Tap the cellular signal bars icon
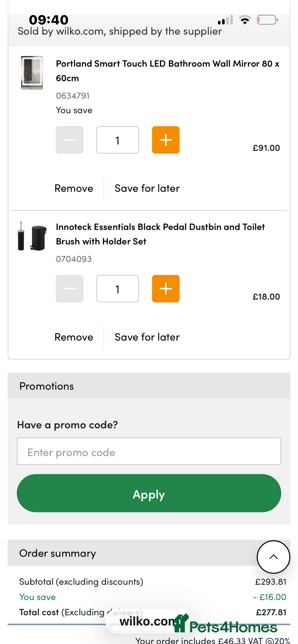This screenshot has height=644, width=298. 225,20
